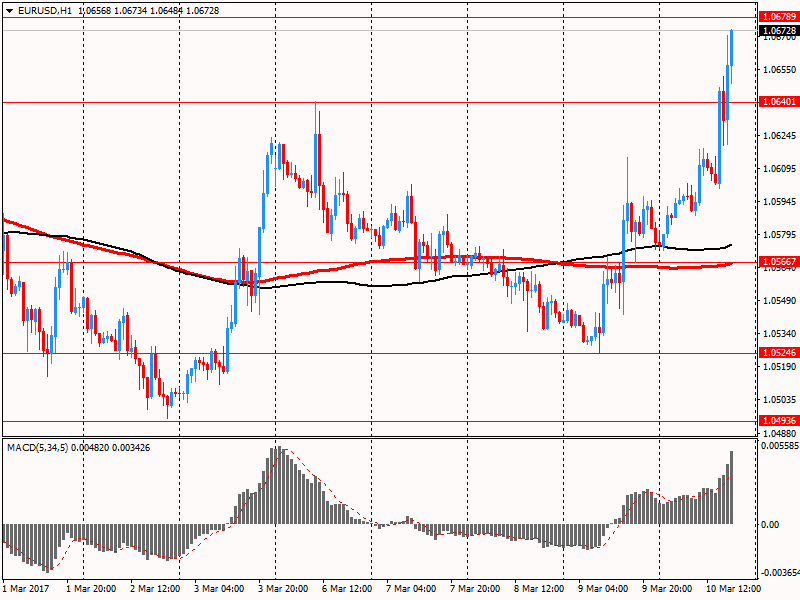
Task: Click the 1.05035 price scale value
Action: coord(780,399)
